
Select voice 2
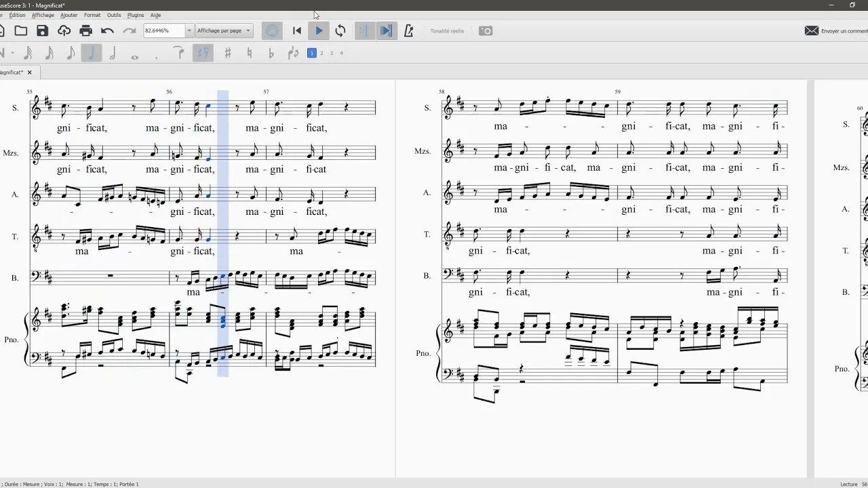(321, 53)
